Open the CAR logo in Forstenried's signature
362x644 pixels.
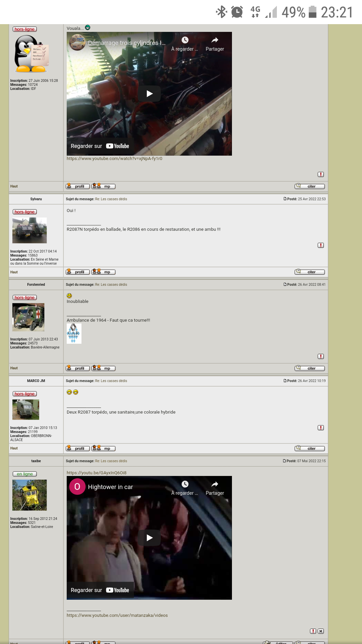click(x=74, y=333)
